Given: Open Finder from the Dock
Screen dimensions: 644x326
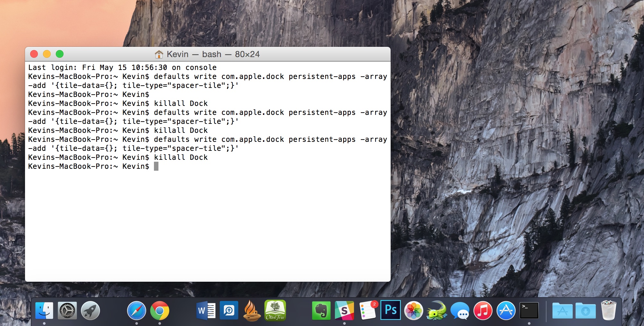Looking at the screenshot, I should click(44, 311).
